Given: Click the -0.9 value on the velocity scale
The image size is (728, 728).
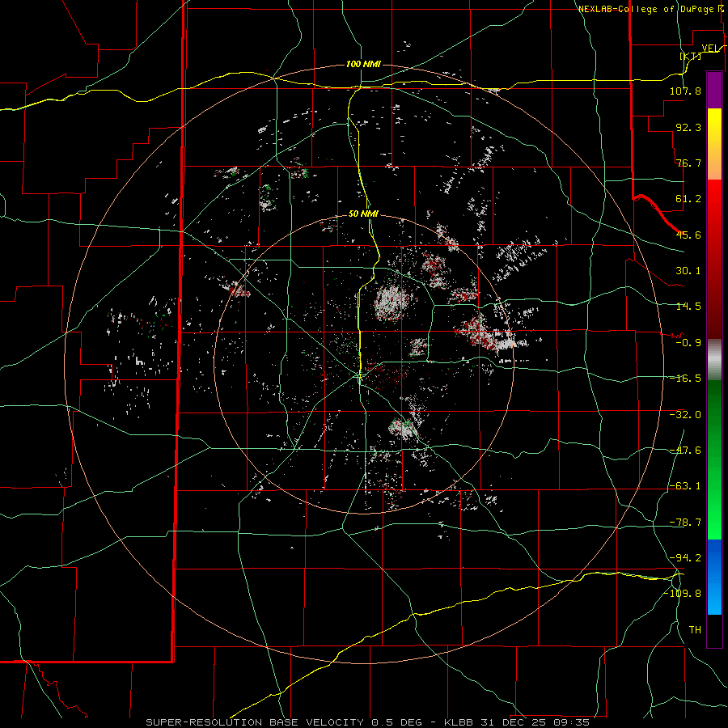Looking at the screenshot, I should pyautogui.click(x=688, y=343).
